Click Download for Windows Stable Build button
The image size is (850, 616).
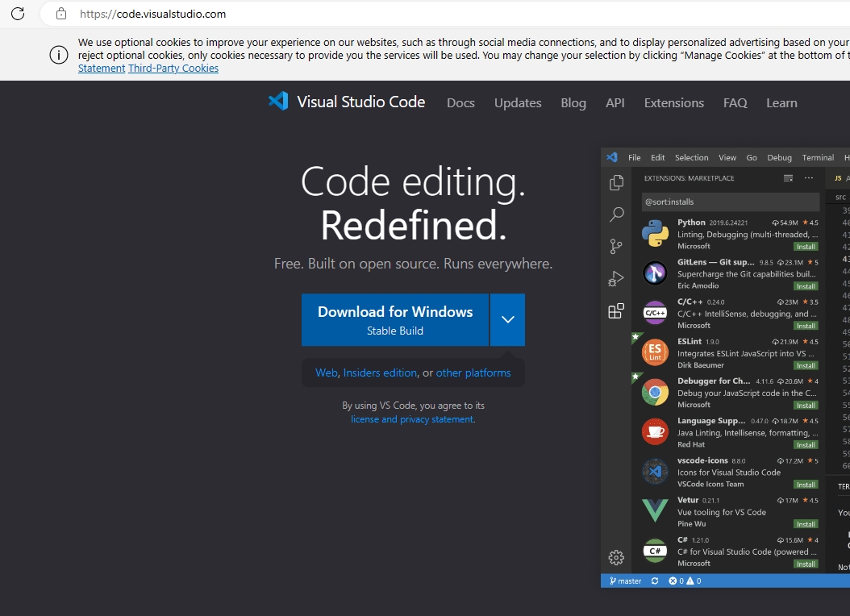[395, 319]
